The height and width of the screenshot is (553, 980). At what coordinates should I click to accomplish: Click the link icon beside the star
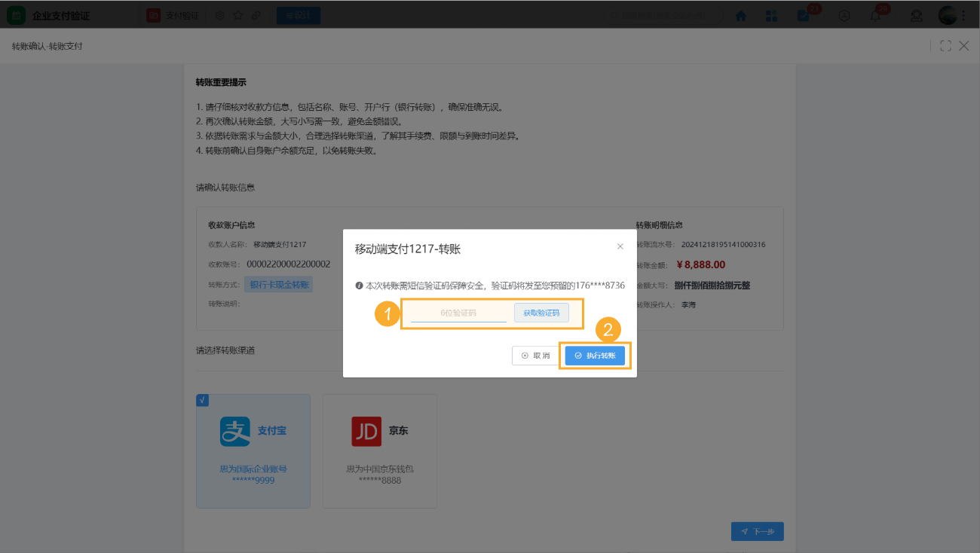click(x=255, y=15)
